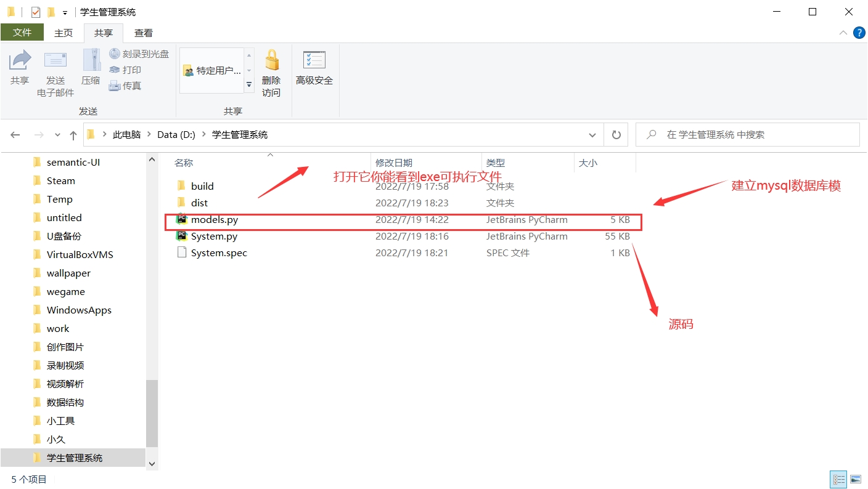Collapse the ribbon with chevron

843,33
